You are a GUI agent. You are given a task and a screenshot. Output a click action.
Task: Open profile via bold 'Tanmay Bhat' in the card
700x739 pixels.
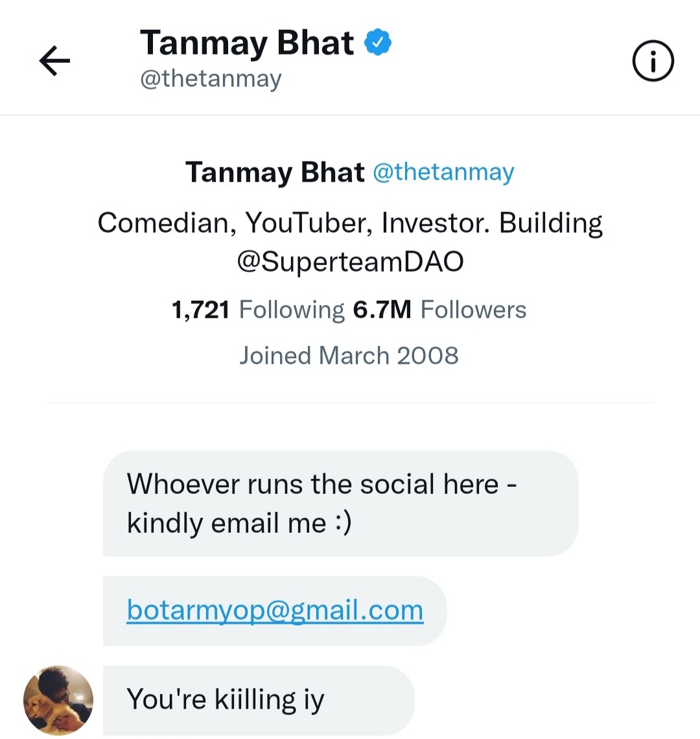[x=275, y=172]
